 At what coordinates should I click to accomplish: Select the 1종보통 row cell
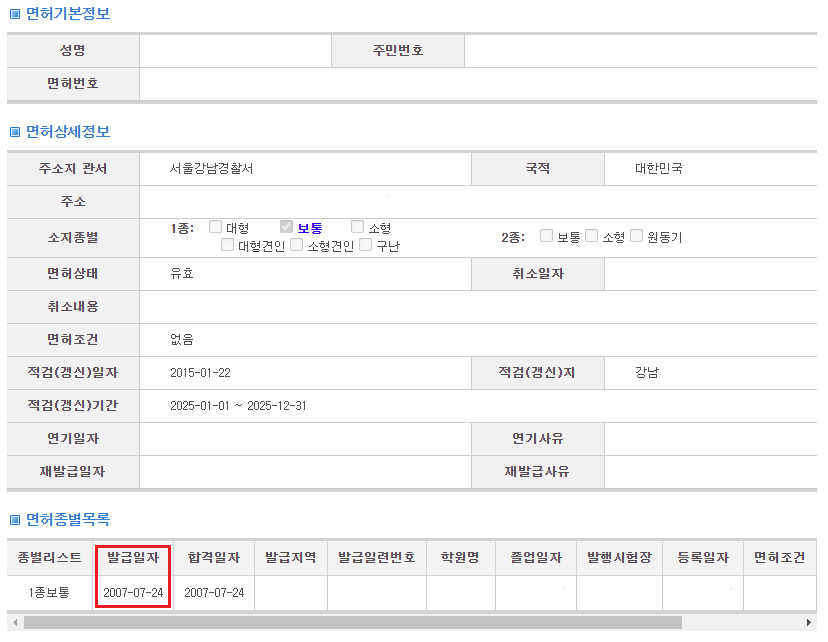(x=49, y=593)
